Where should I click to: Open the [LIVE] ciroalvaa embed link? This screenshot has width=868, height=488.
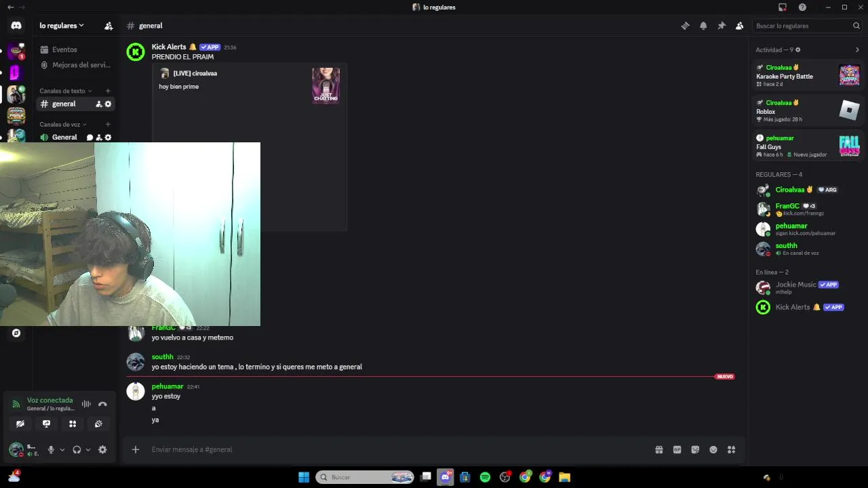[195, 73]
